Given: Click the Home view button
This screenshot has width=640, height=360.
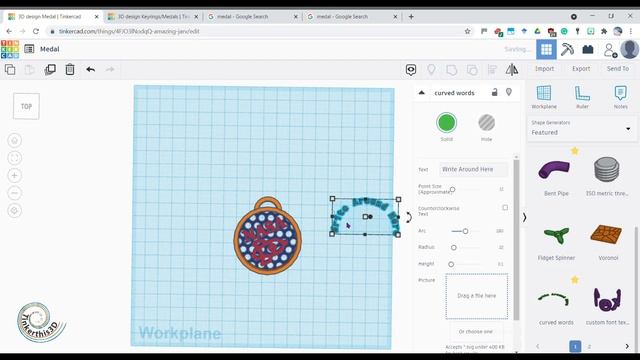Looking at the screenshot, I should (15, 141).
